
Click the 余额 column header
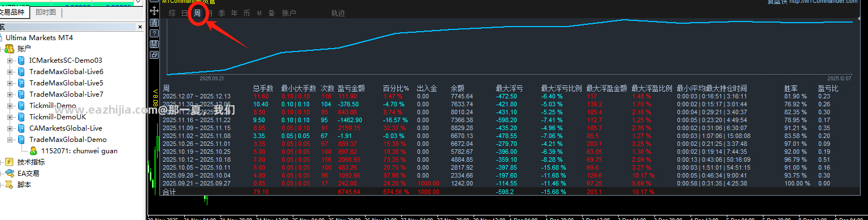tap(458, 88)
